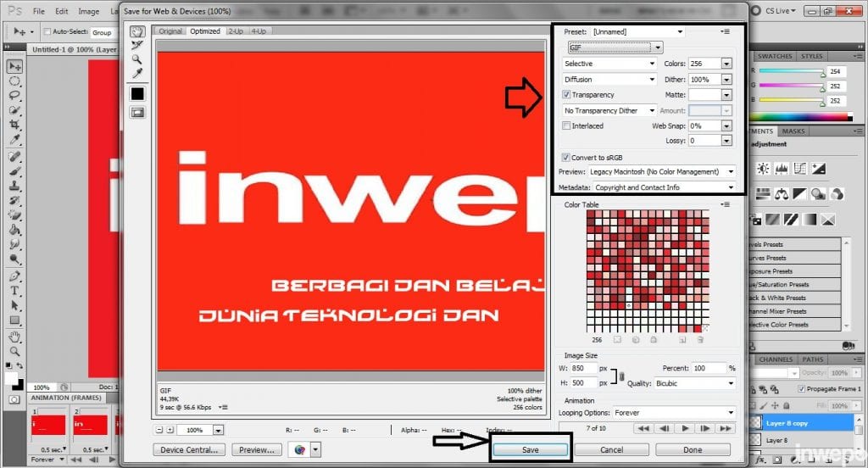This screenshot has height=468, width=868.
Task: Select the Path Selection tool
Action: click(x=15, y=305)
